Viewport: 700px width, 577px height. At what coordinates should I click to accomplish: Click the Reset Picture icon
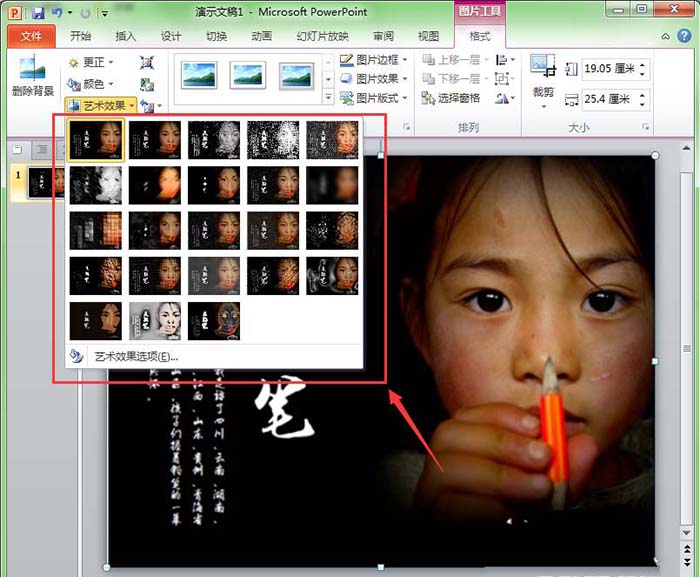coord(148,106)
